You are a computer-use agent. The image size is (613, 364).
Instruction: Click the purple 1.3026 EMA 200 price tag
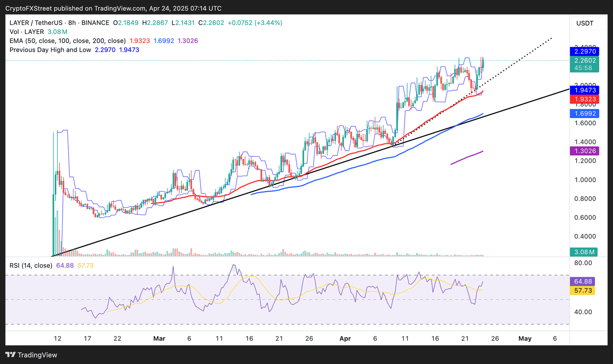point(585,151)
